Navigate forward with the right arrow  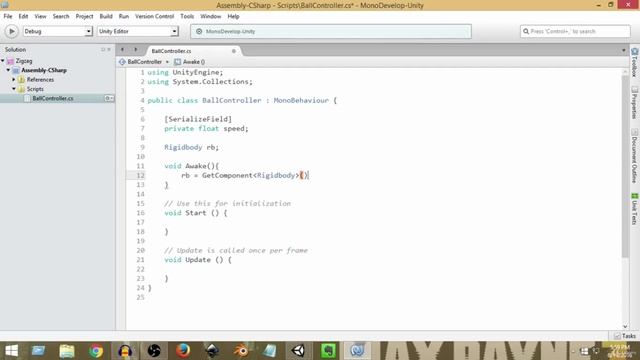point(136,50)
